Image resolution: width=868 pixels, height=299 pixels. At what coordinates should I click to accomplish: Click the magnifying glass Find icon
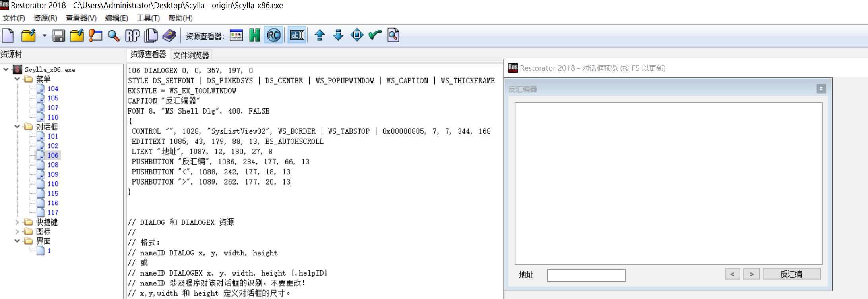pos(114,36)
